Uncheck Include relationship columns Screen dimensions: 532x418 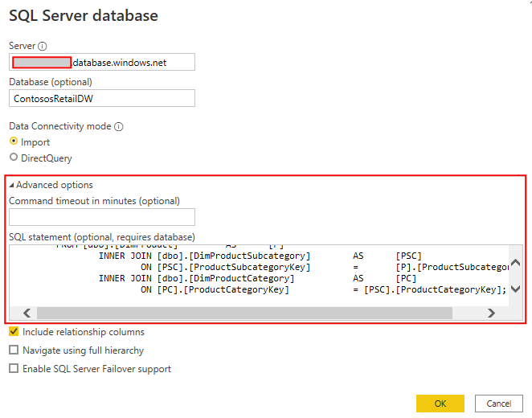click(14, 331)
